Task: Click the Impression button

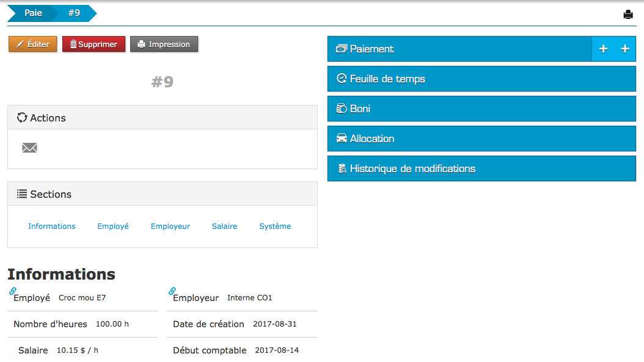Action: [x=164, y=45]
